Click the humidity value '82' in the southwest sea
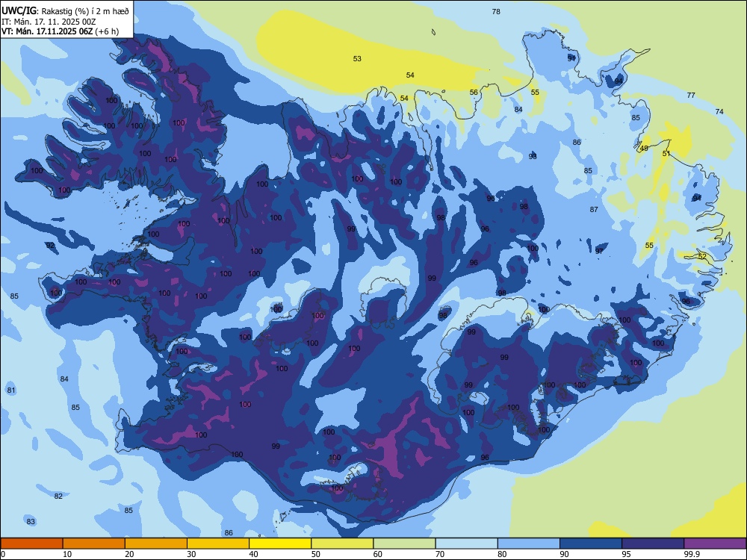The image size is (747, 560). click(x=58, y=497)
